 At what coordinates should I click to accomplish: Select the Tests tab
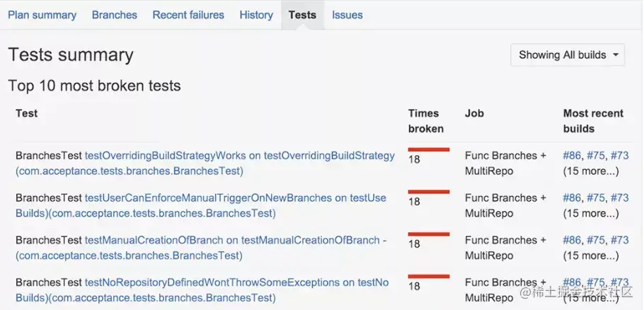302,15
